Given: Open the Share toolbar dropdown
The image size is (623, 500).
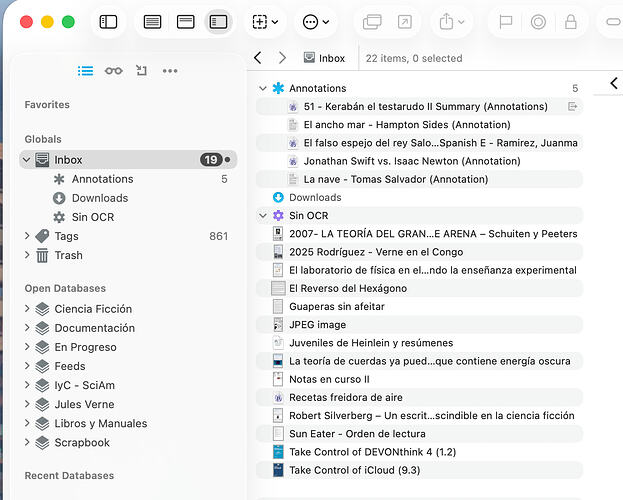Looking at the screenshot, I should [x=453, y=22].
